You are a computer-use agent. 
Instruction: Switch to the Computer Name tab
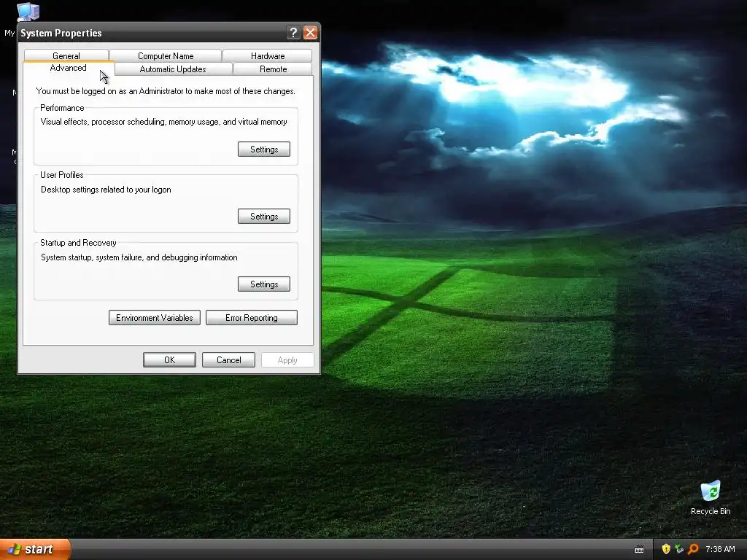tap(166, 55)
